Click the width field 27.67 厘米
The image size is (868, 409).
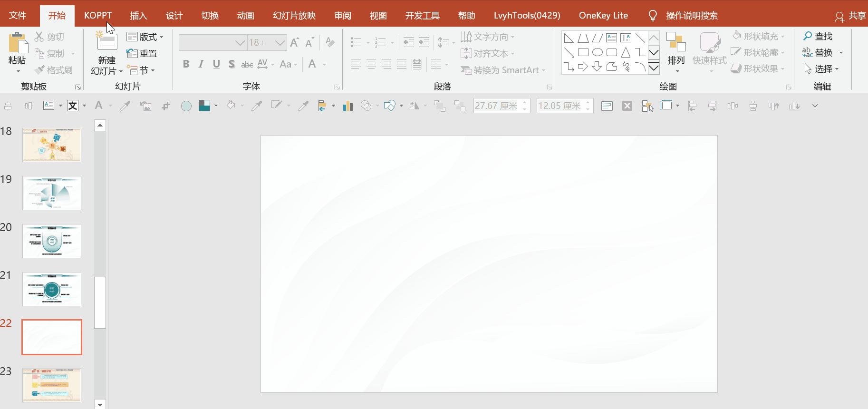[x=502, y=106]
